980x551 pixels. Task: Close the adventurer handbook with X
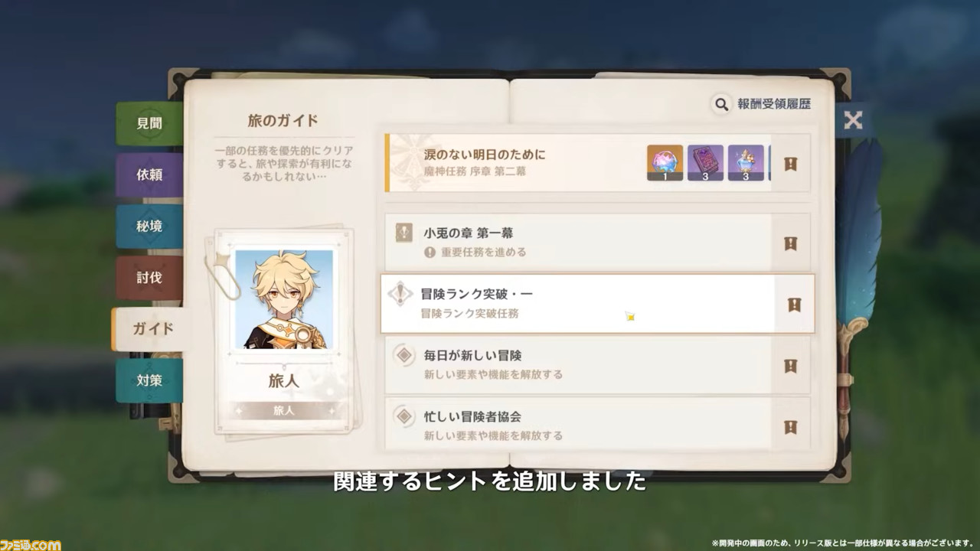click(x=853, y=120)
